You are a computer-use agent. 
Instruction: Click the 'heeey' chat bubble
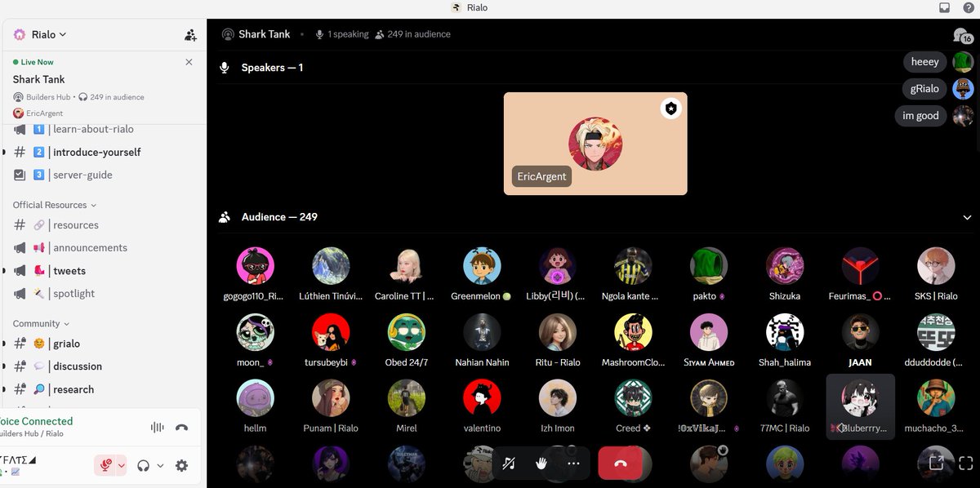(x=925, y=62)
